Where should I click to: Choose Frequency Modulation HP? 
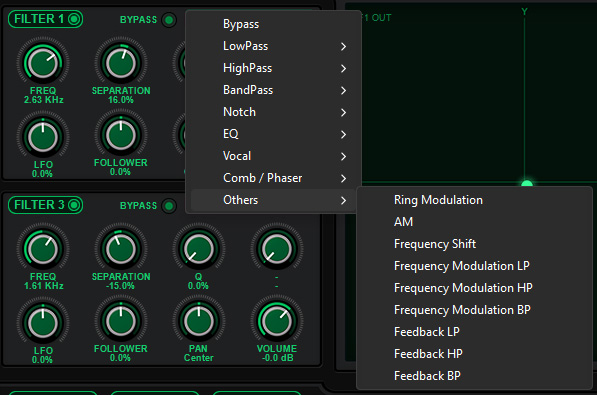474,288
